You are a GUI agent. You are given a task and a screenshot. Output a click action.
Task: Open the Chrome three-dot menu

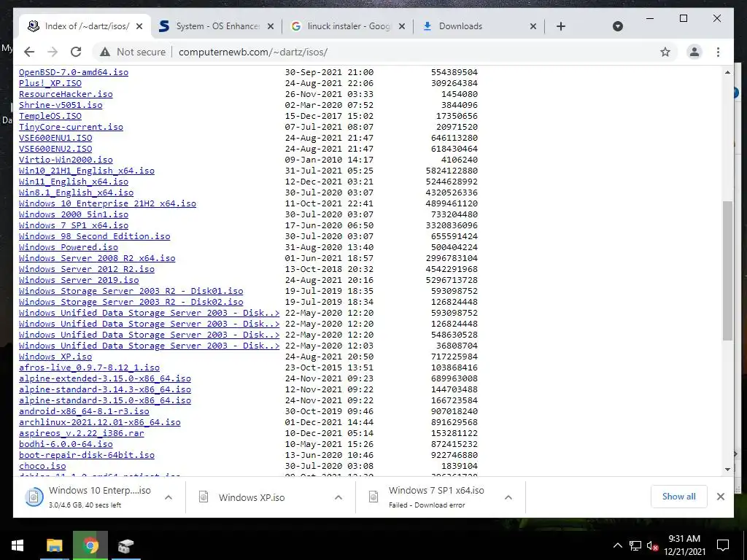718,52
